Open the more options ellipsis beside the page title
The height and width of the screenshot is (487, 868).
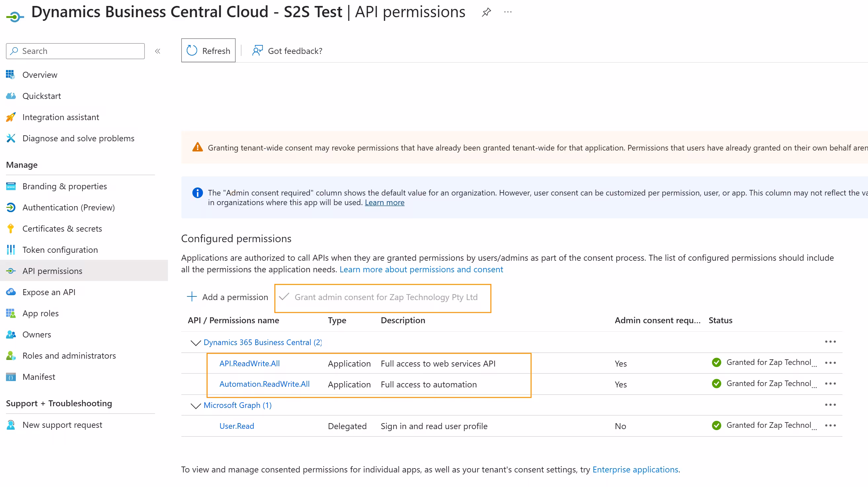(x=508, y=12)
